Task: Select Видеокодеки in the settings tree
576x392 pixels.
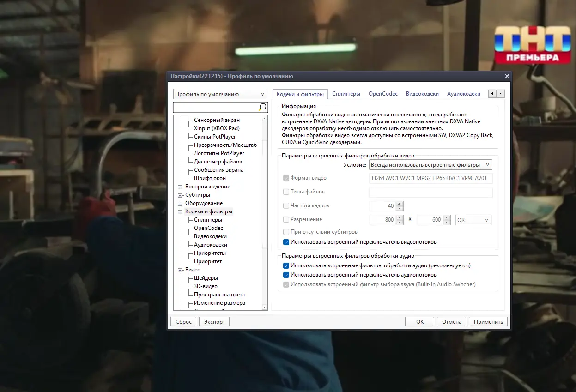Action: click(210, 236)
